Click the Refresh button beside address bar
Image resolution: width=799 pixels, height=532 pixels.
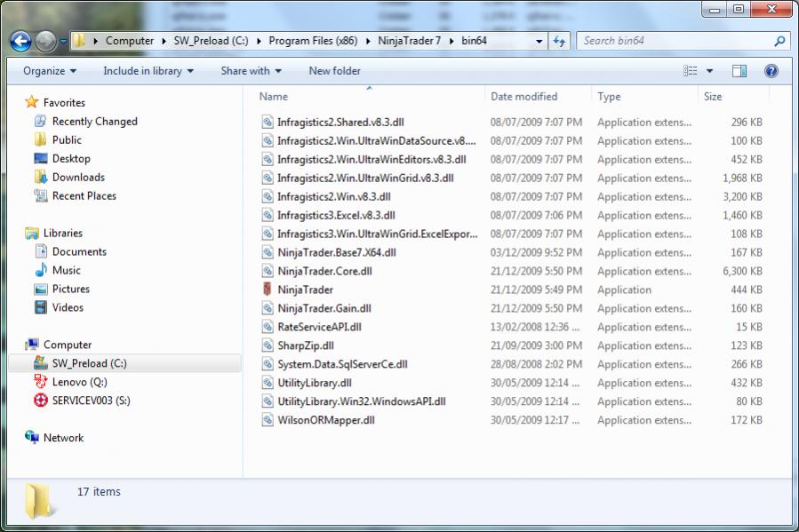click(x=559, y=41)
